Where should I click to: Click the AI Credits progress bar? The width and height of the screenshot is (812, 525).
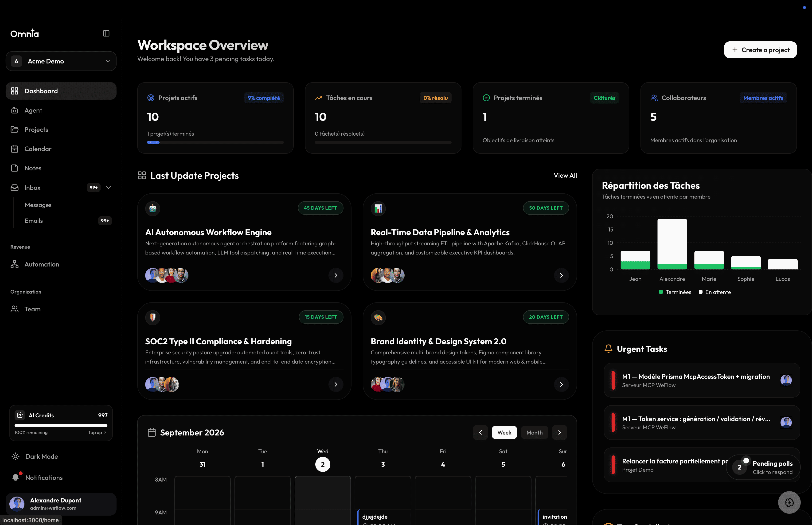click(x=61, y=425)
